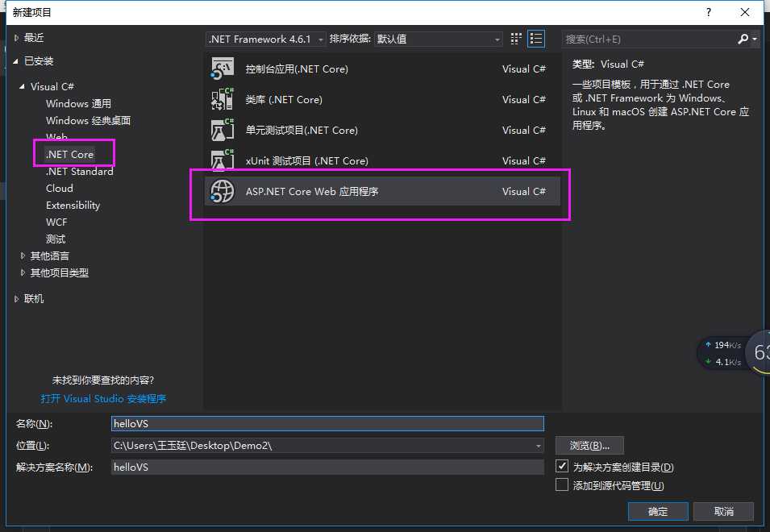Enable 添加到源代码管理 checkbox
The height and width of the screenshot is (532, 770).
coord(562,485)
